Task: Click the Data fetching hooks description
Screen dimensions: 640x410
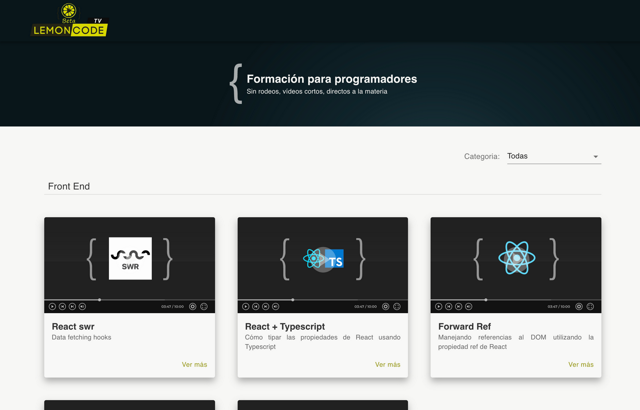Action: (x=82, y=337)
